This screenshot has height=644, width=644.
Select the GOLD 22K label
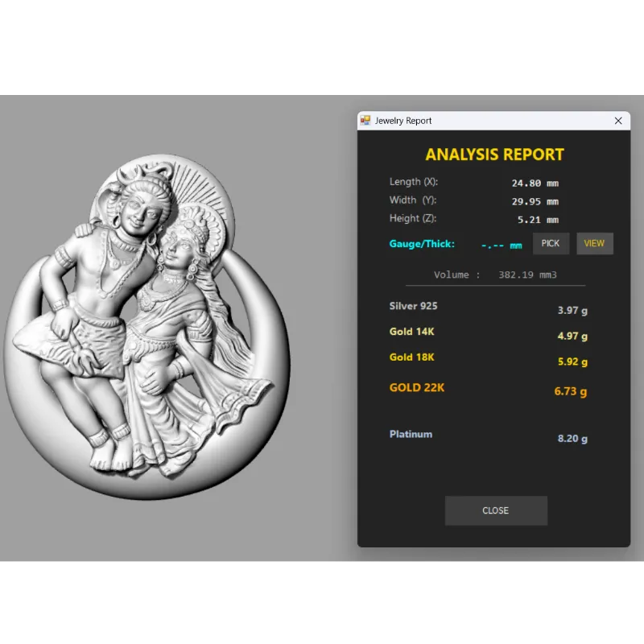pos(417,388)
